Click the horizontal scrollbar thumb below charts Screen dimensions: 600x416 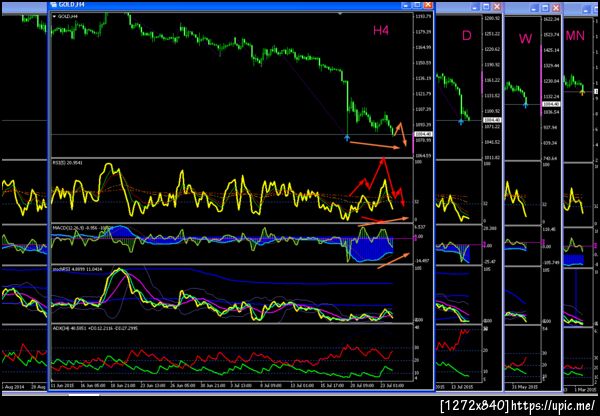click(83, 394)
